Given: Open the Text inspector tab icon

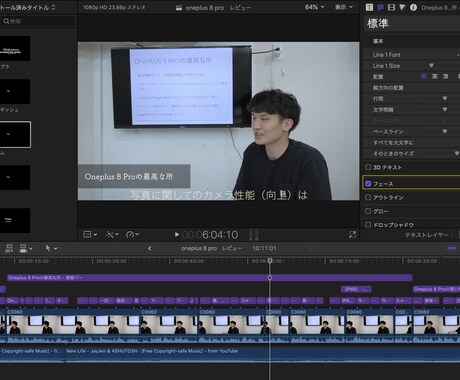Looking at the screenshot, I should tap(369, 7).
